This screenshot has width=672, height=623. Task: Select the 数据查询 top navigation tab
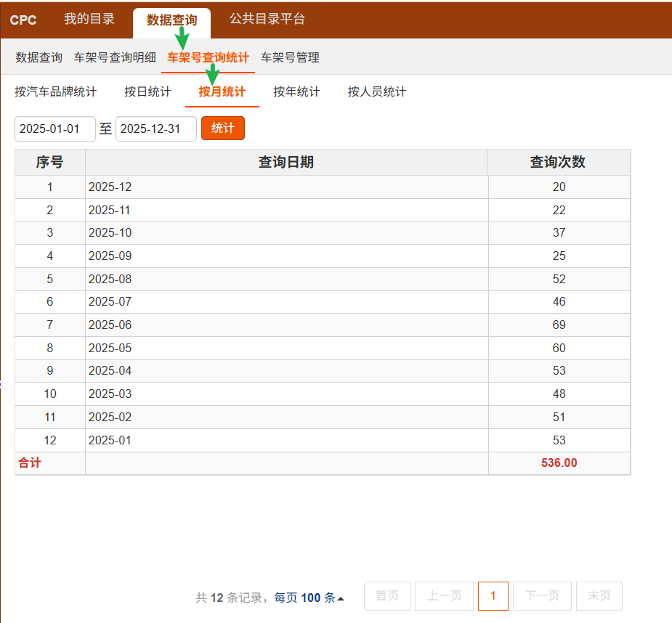[x=171, y=20]
